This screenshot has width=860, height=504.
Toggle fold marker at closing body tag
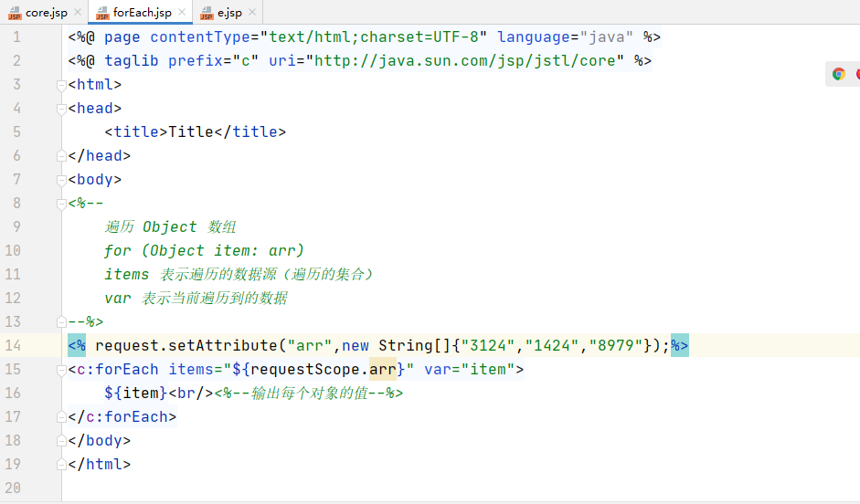tap(61, 441)
